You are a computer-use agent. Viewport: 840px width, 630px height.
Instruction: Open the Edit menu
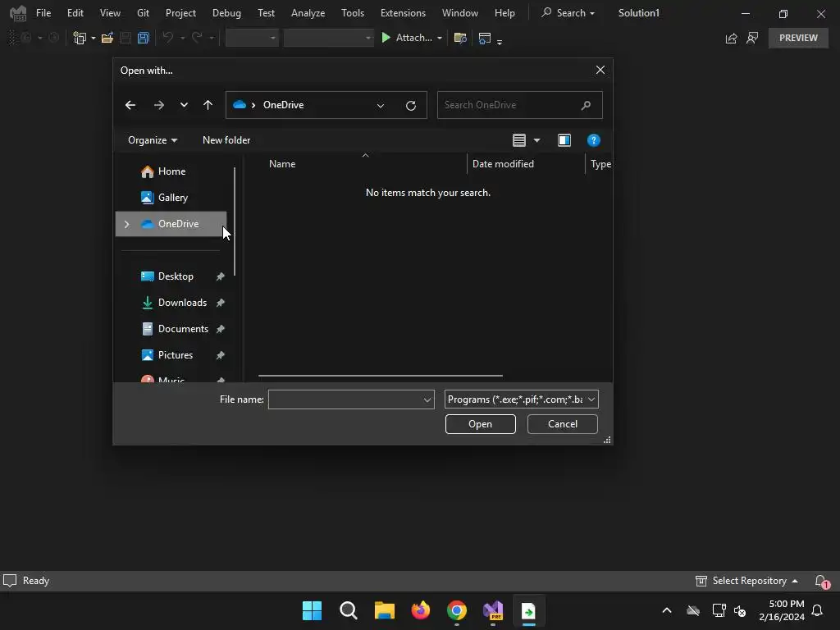75,13
